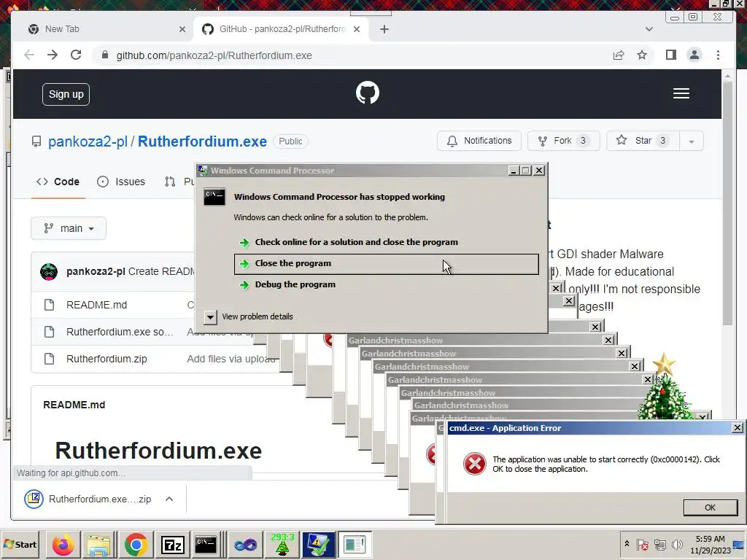Click the cmd taskbar icon

(x=206, y=545)
